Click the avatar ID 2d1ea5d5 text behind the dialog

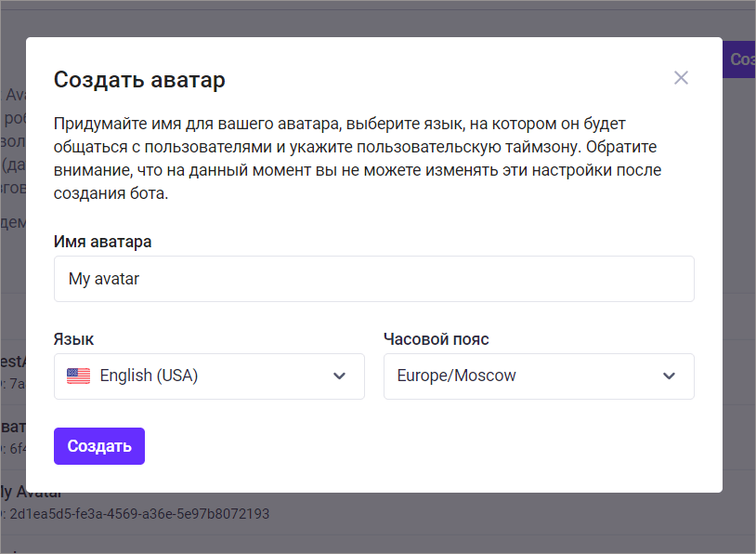coord(139,514)
